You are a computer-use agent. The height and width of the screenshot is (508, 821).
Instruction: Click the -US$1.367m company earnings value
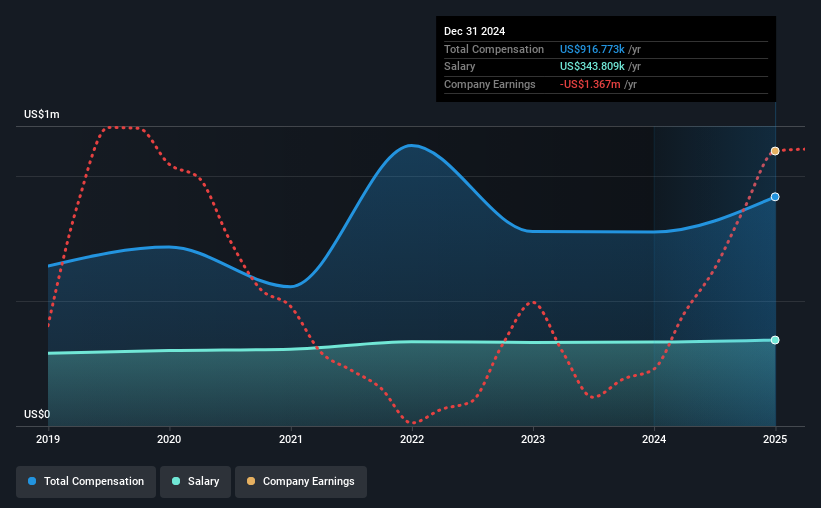(x=590, y=84)
